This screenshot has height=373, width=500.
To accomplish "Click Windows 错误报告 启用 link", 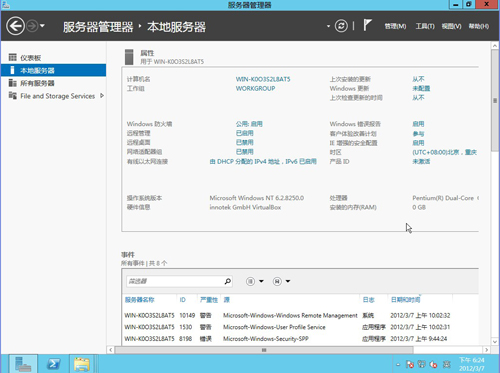I will point(418,124).
